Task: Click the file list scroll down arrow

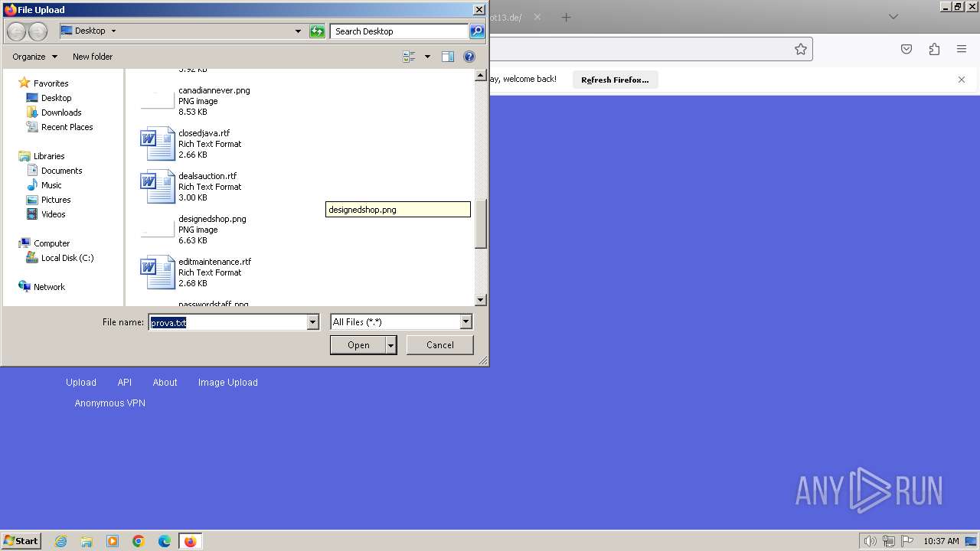Action: tap(481, 301)
